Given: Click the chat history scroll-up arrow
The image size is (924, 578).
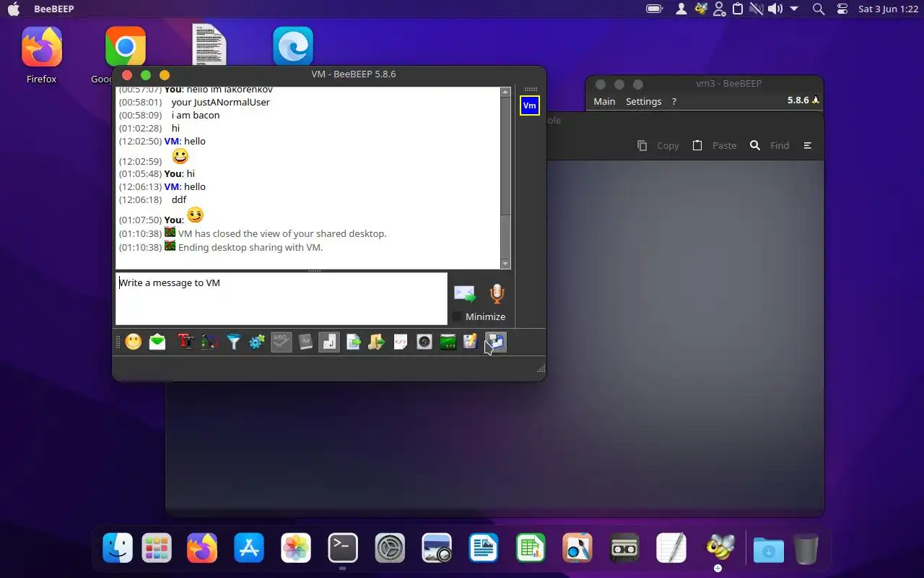Looking at the screenshot, I should pos(505,92).
